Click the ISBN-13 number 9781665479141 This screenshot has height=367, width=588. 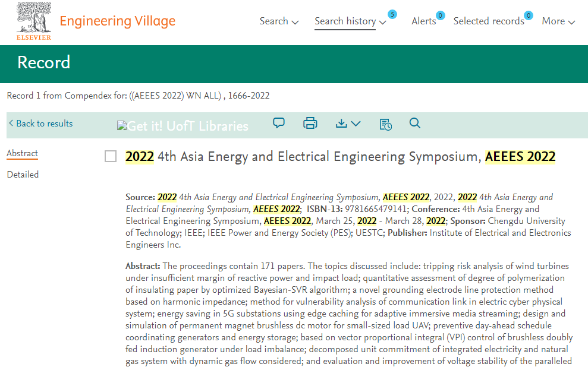[x=376, y=209]
